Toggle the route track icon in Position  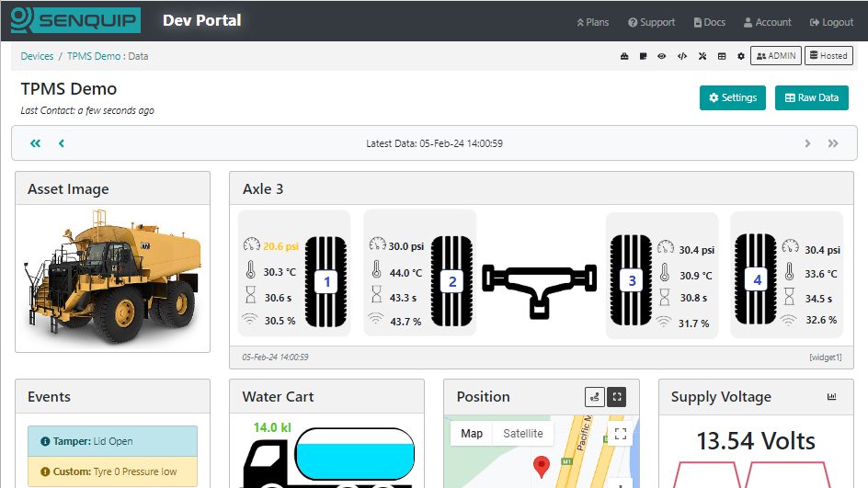pyautogui.click(x=595, y=397)
